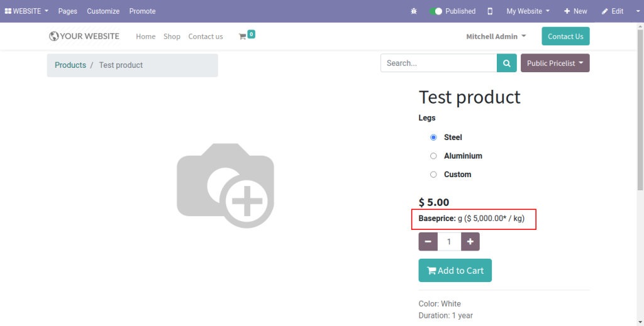Viewport: 644px width, 326px height.
Task: Click Add to Cart
Action: pyautogui.click(x=455, y=270)
